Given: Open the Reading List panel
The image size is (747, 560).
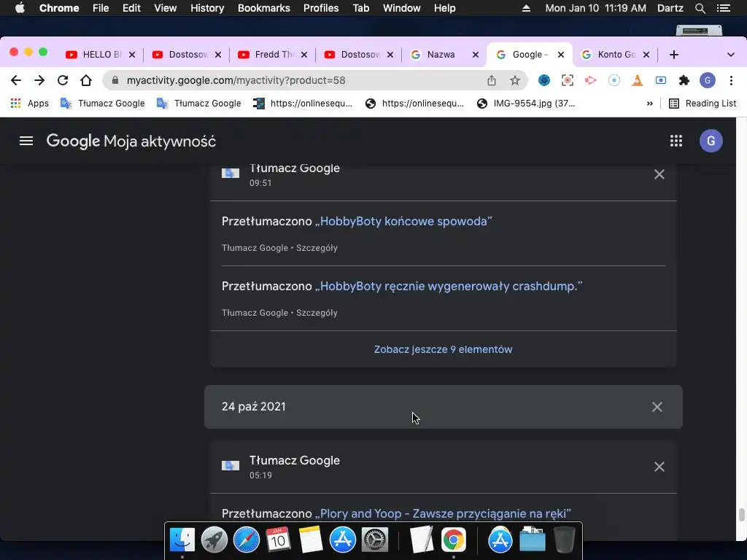Looking at the screenshot, I should point(703,104).
